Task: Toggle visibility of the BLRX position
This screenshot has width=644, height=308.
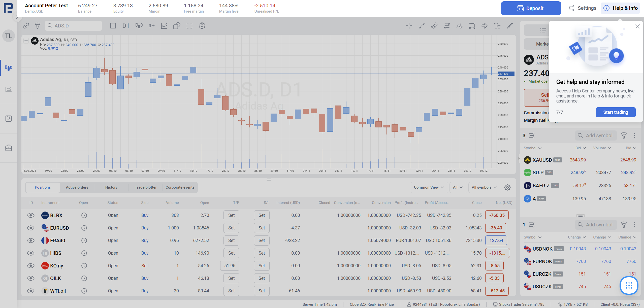Action: click(31, 215)
